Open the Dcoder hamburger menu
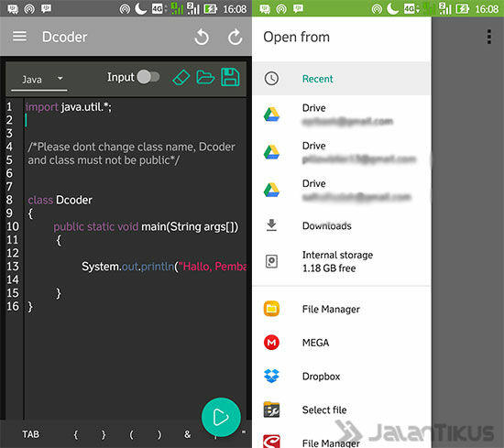504x448 pixels. (x=19, y=37)
